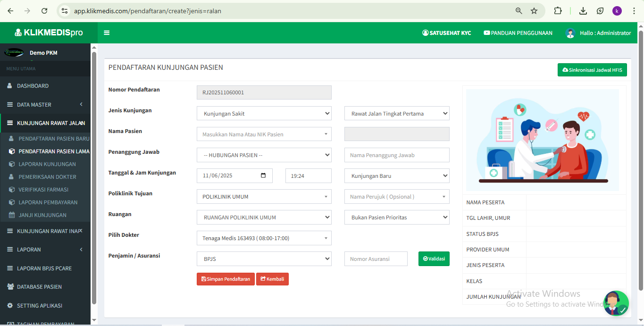Click the DATABASE PASIEN group icon

pyautogui.click(x=10, y=287)
